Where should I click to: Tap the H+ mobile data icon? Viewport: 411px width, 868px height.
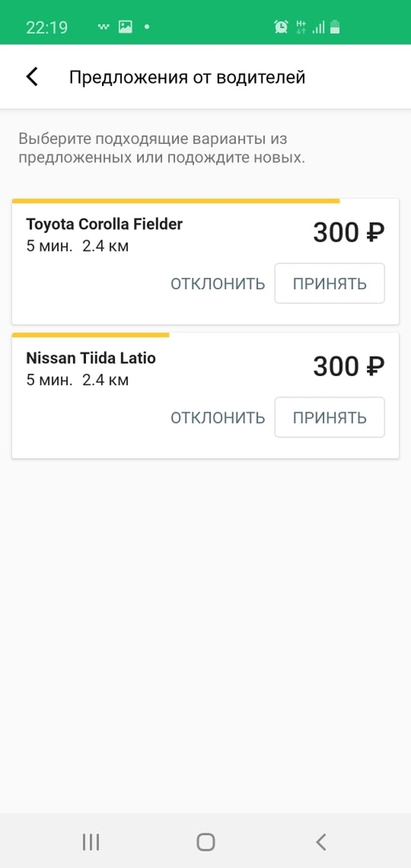point(302,27)
